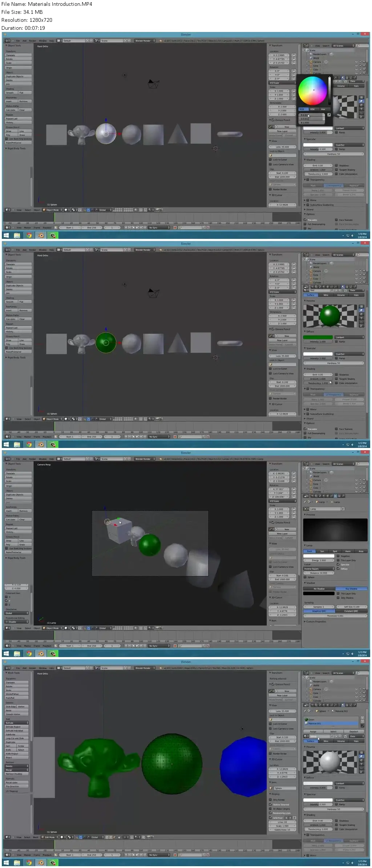
Task: Open the 3D viewport editor-type icon in first screenshot
Action: [8, 210]
